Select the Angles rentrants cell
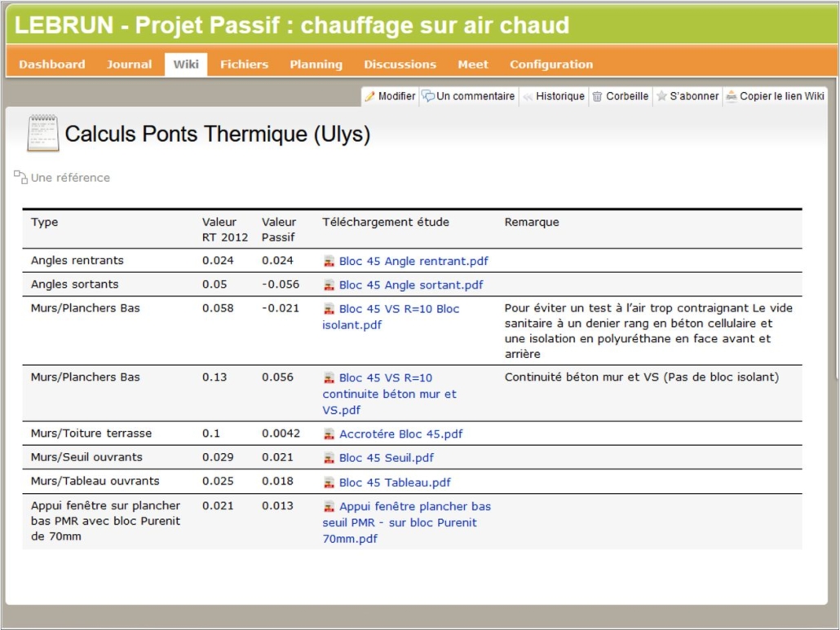The height and width of the screenshot is (630, 840). 77,261
